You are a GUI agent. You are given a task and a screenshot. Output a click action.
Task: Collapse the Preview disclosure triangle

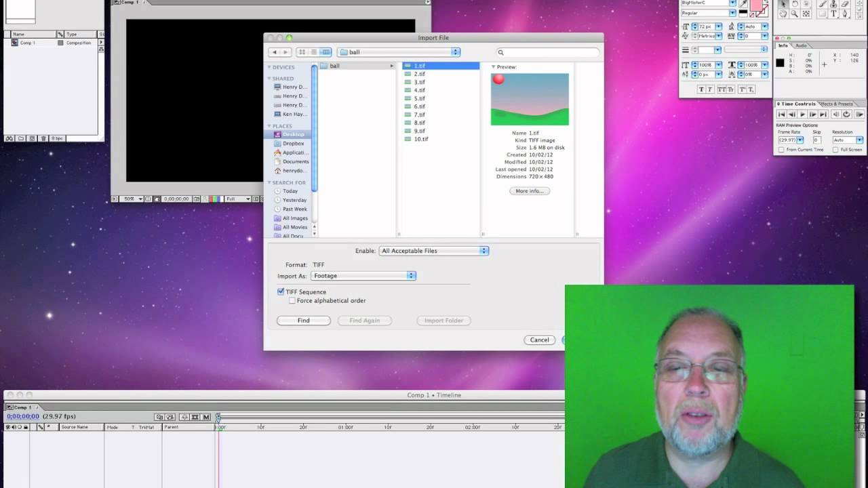click(494, 67)
